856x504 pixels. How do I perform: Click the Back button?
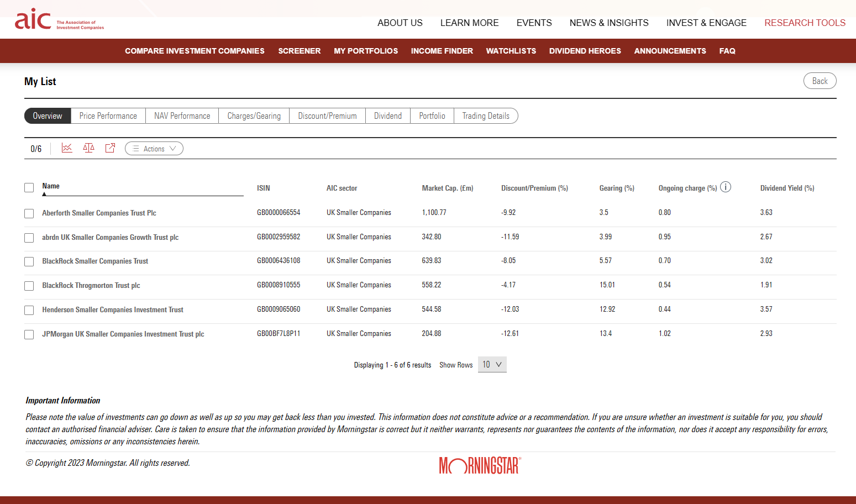point(820,81)
